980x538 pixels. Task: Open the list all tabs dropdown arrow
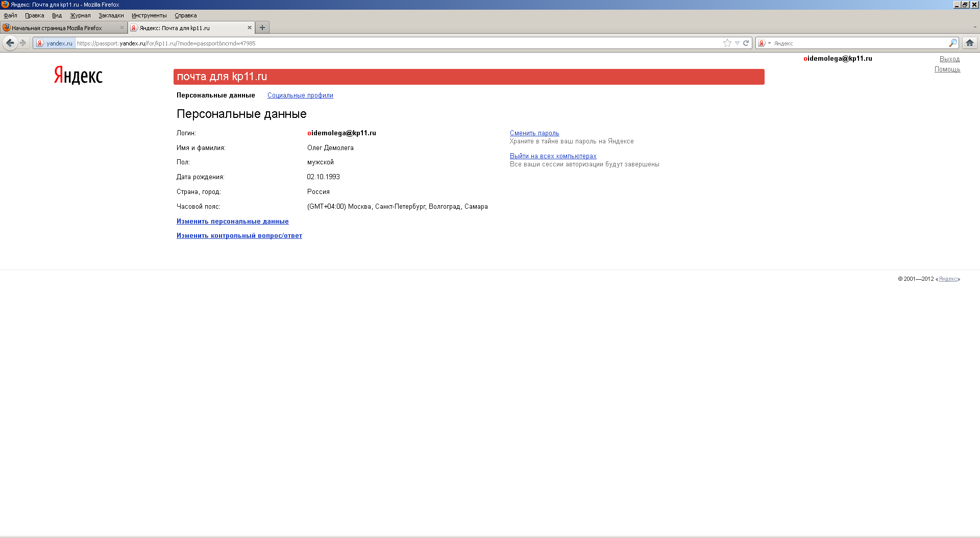click(x=975, y=28)
